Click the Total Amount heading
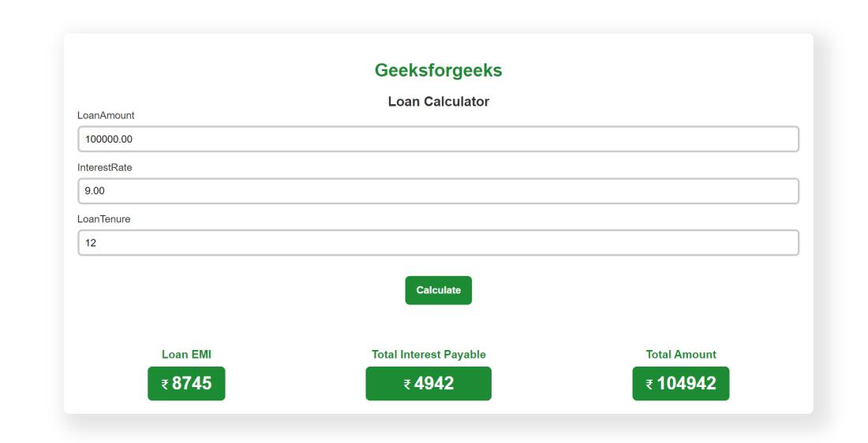868x443 pixels. tap(681, 355)
